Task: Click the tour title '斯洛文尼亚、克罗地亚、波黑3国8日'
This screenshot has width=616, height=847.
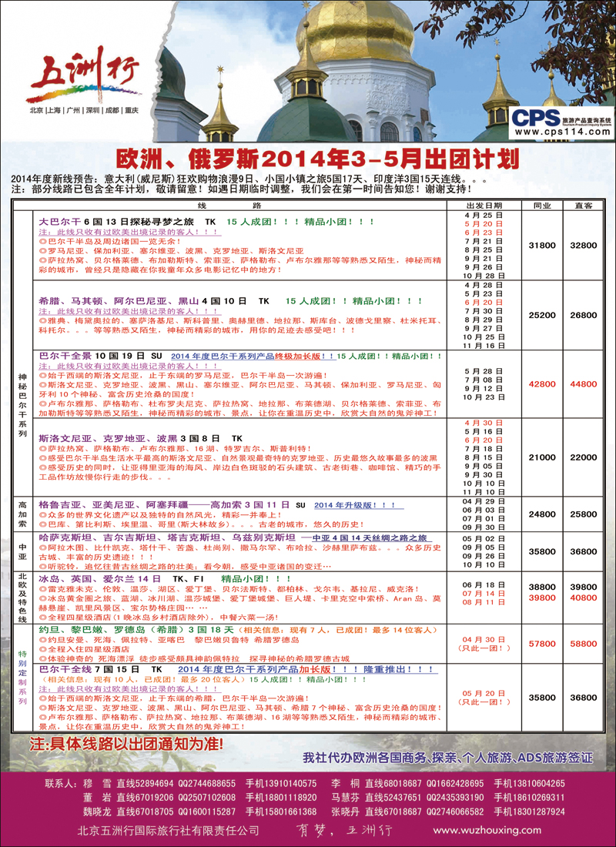Action: (129, 439)
